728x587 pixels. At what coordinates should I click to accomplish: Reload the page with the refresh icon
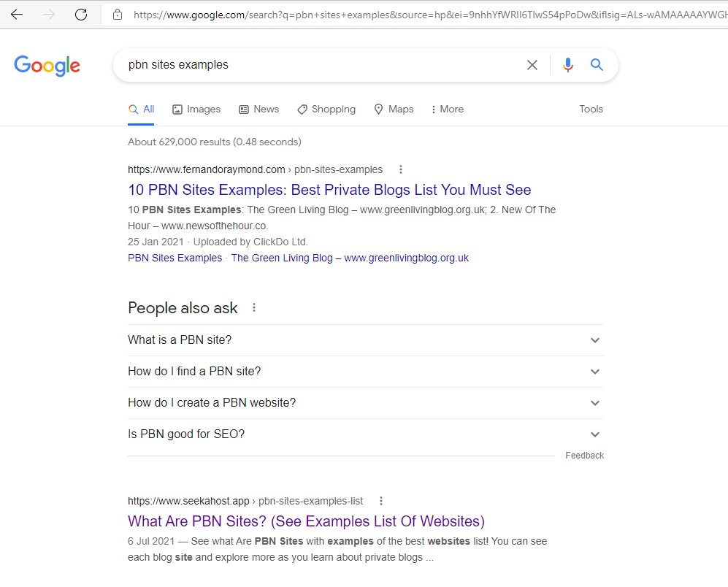81,15
